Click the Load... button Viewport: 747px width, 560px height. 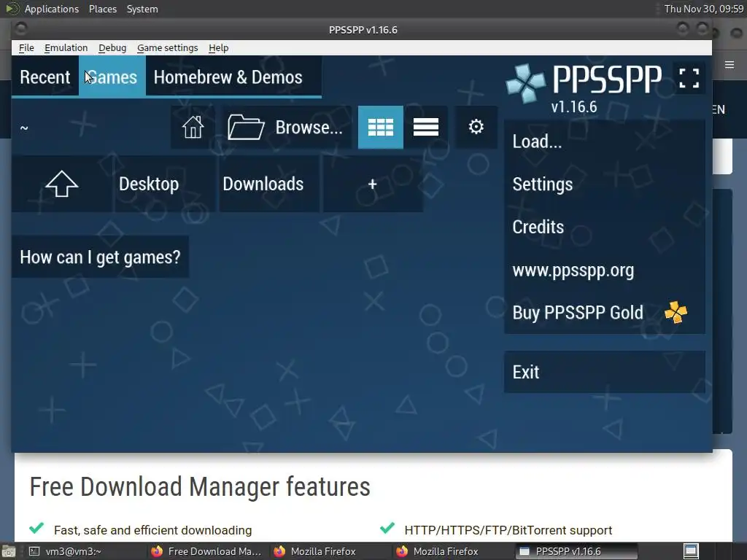tap(605, 141)
